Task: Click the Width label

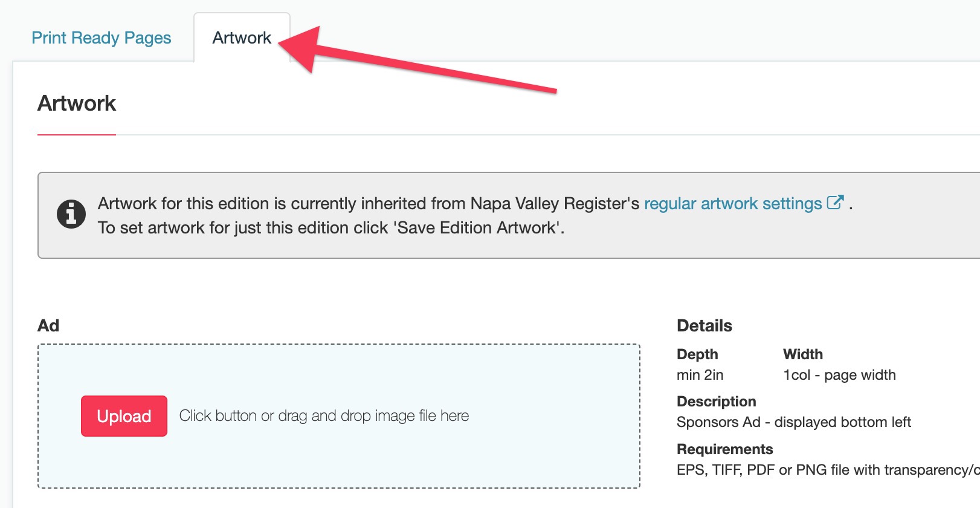Action: [803, 354]
